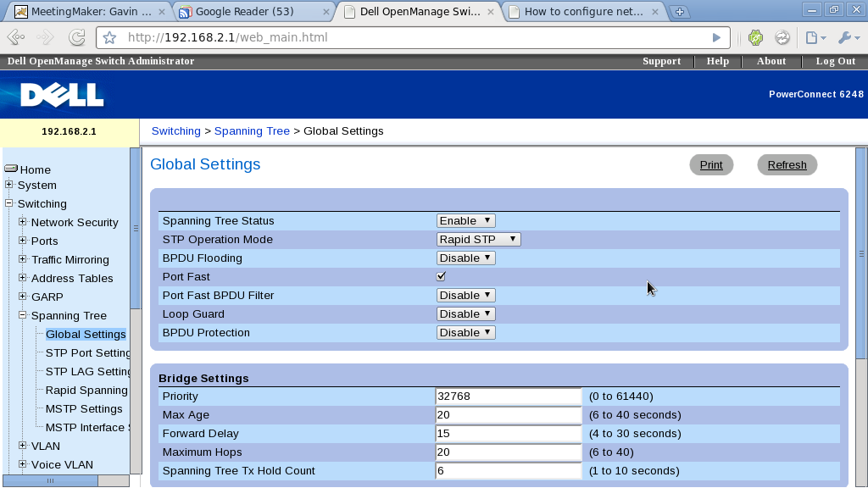
Task: Open the Support menu link
Action: click(x=661, y=61)
